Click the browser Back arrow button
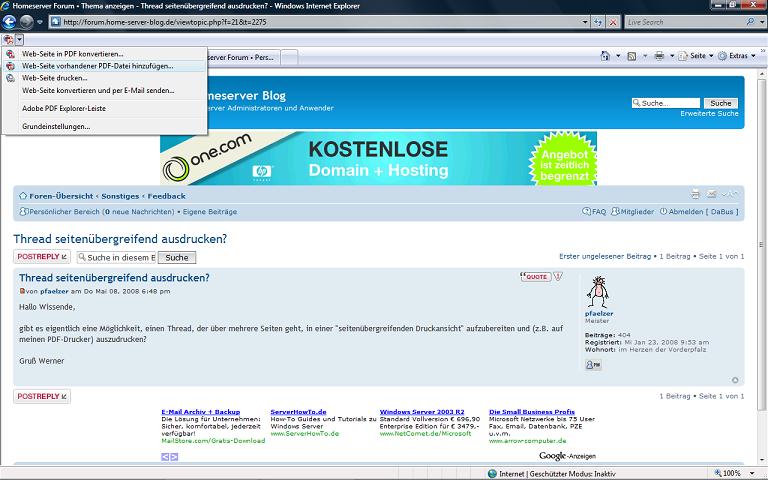Viewport: 768px width, 480px height. [9, 22]
